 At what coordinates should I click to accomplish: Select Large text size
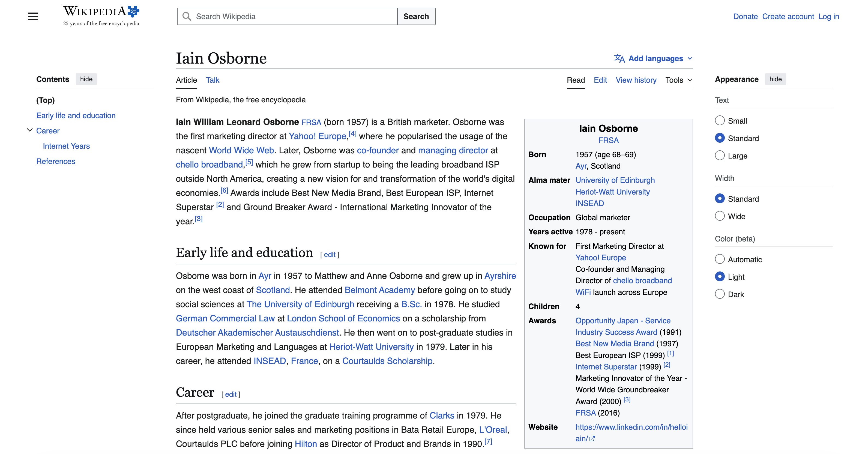(720, 156)
